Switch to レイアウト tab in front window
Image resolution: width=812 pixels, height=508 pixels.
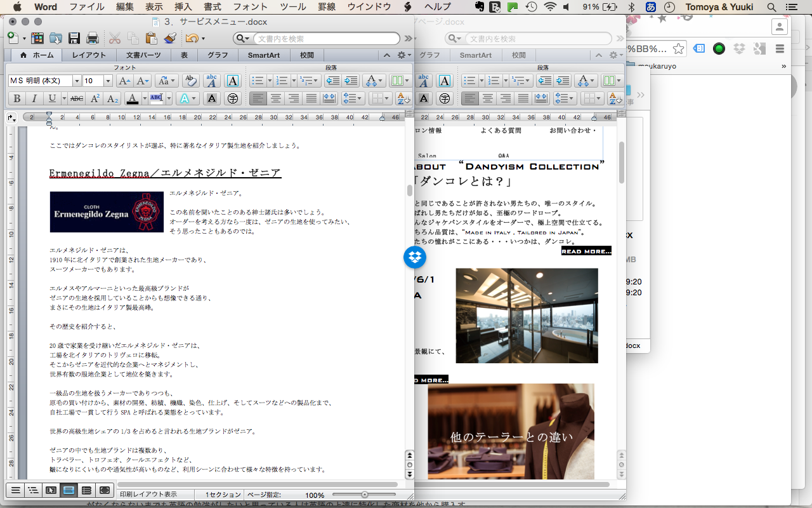pos(89,55)
